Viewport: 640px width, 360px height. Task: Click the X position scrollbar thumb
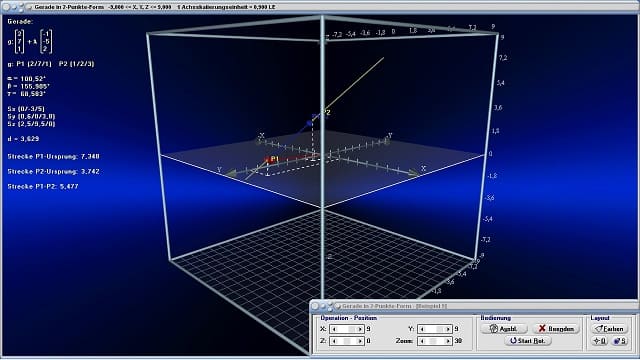click(x=351, y=329)
